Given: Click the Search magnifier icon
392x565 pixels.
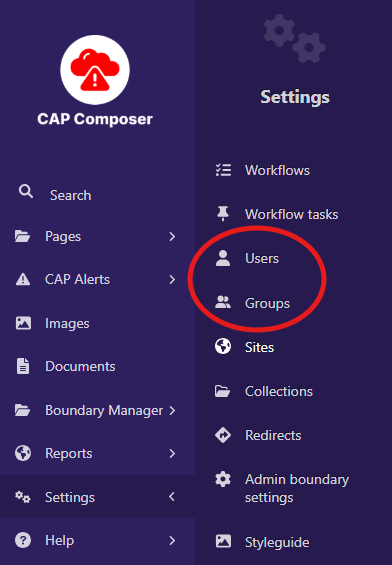Looking at the screenshot, I should 26,191.
